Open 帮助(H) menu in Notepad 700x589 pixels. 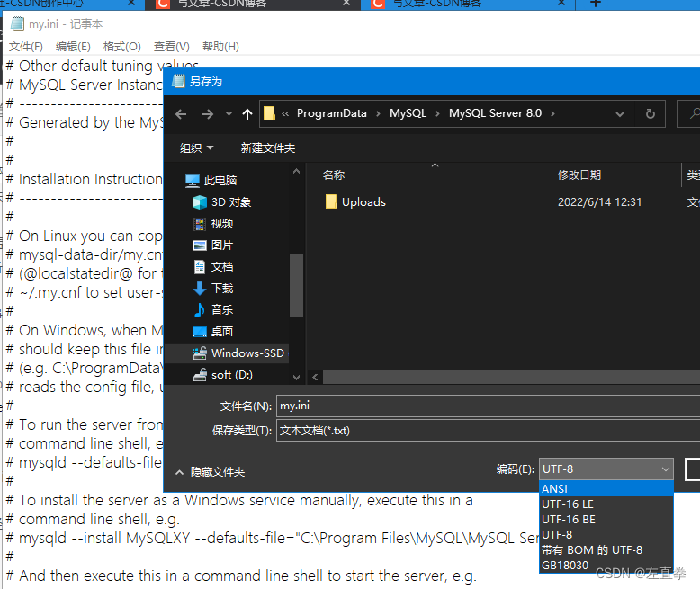[x=220, y=47]
